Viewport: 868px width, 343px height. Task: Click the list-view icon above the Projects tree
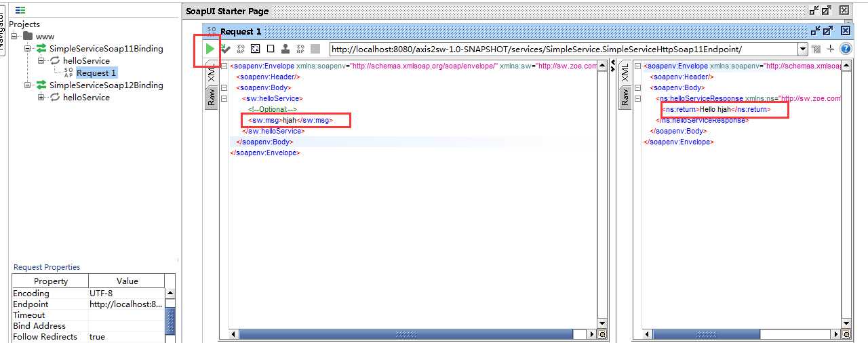20,11
